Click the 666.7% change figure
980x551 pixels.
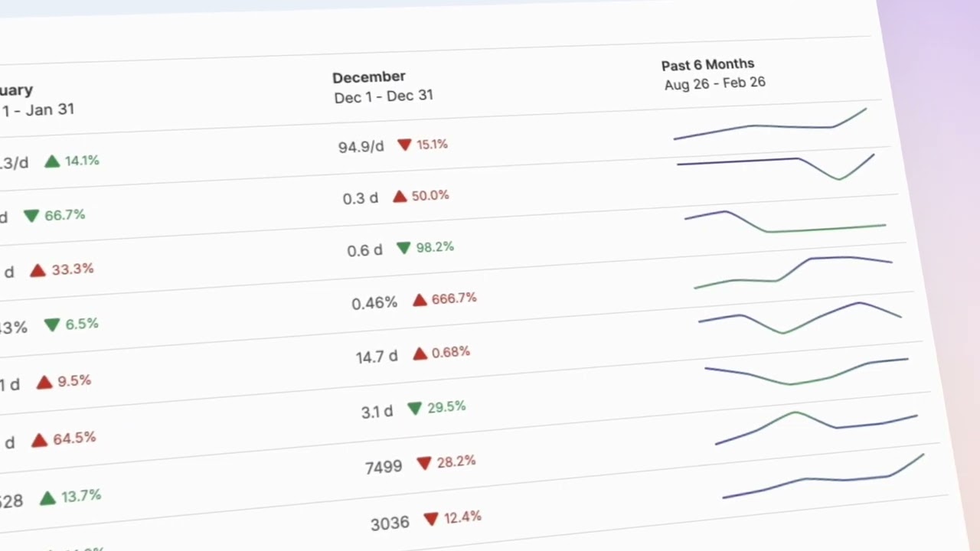pyautogui.click(x=454, y=298)
